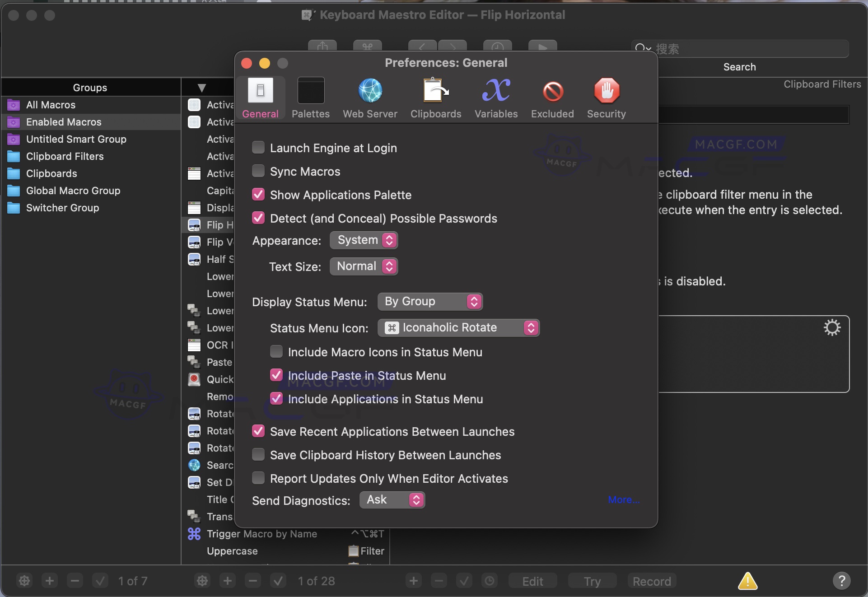Enable Save Clipboard History Between Launches

(258, 454)
